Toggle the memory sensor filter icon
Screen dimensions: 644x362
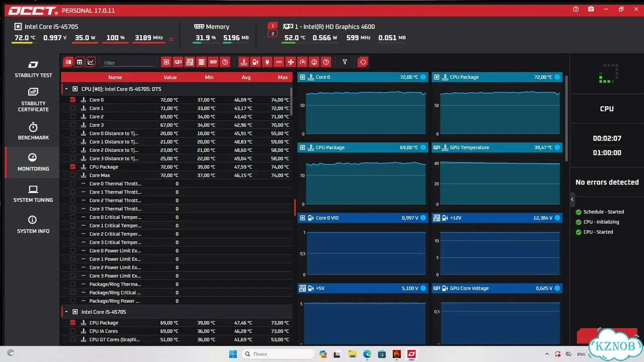(x=213, y=62)
